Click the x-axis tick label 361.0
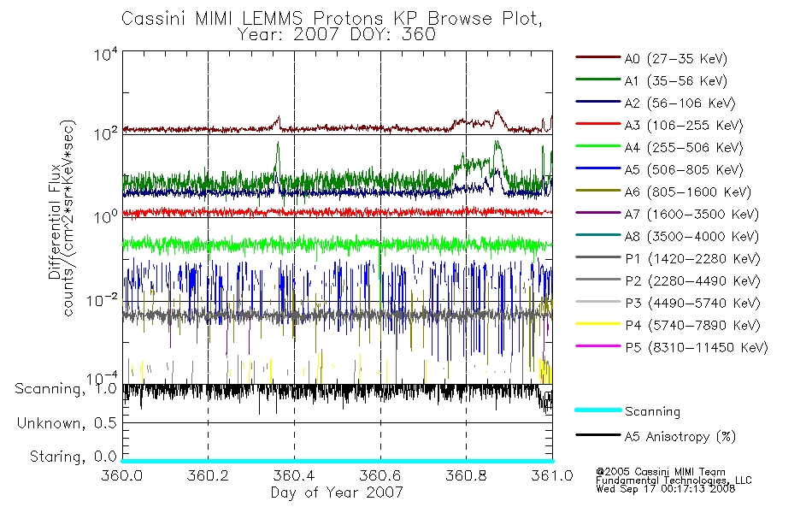This screenshot has height=513, width=812. 552,475
